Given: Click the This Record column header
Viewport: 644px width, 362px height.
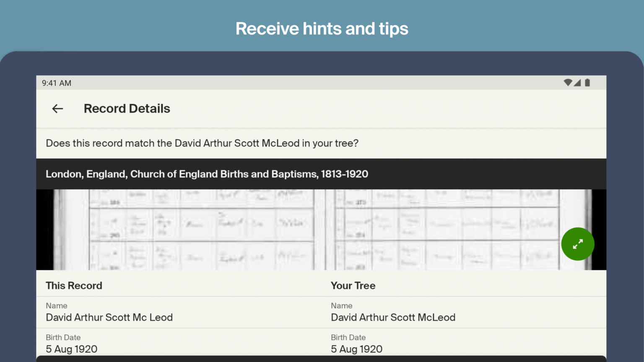Looking at the screenshot, I should [74, 285].
